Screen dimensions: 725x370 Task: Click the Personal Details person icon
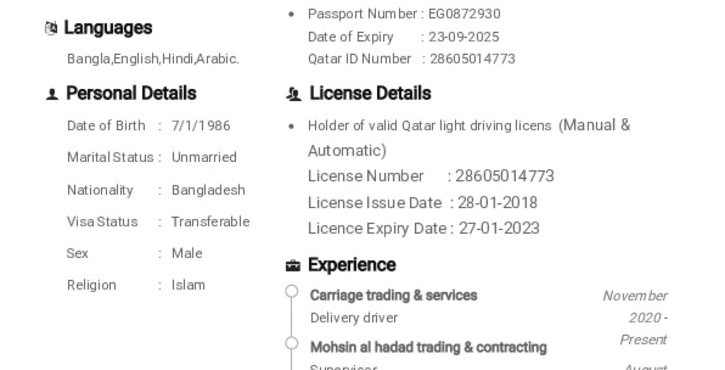coord(52,94)
